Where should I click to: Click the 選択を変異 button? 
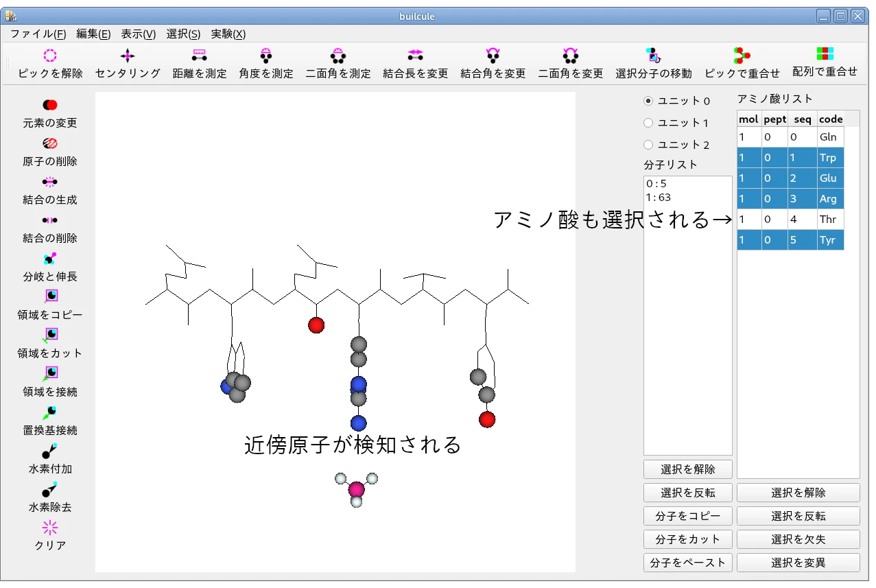pos(798,563)
